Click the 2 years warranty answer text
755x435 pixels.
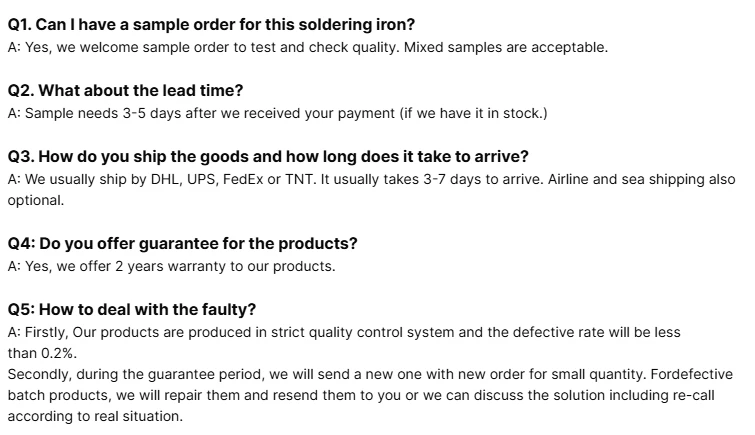click(x=171, y=266)
